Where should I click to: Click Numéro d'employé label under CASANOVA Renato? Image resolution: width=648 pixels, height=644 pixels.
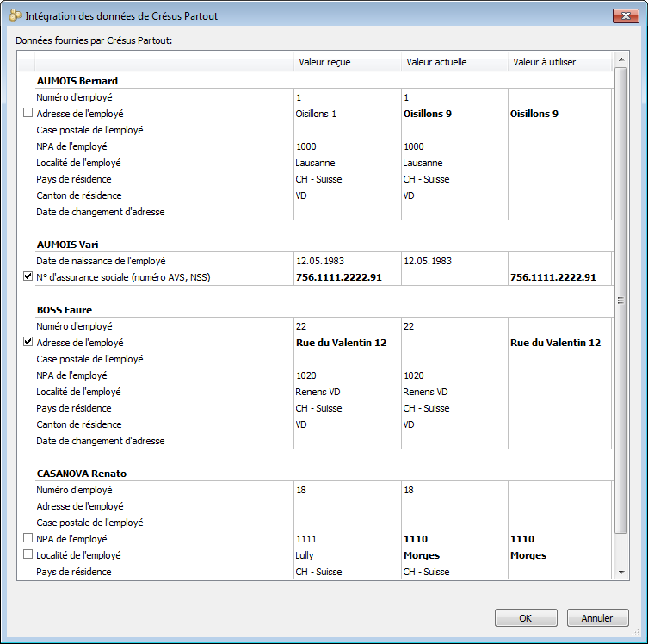[x=74, y=490]
